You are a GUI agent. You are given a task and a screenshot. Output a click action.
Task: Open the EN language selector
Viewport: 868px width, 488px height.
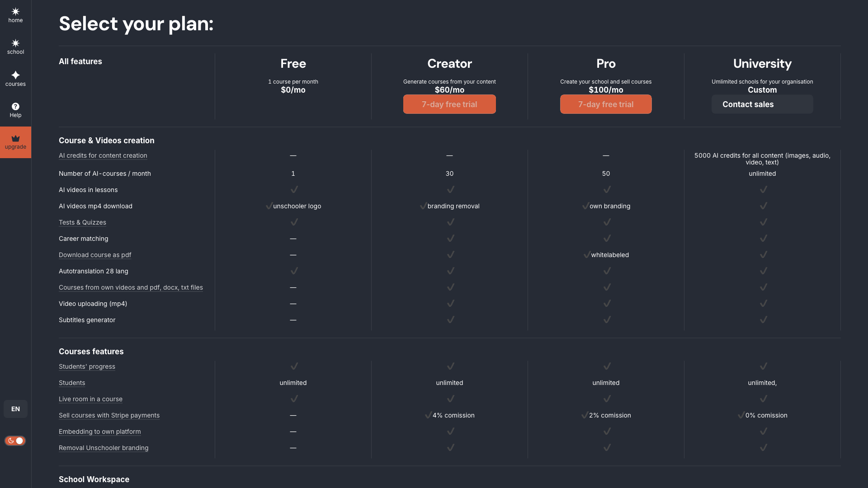point(15,409)
